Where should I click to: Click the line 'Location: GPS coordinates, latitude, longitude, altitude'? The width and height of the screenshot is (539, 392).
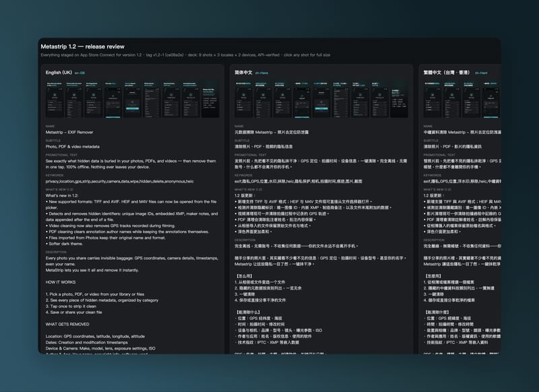(95, 336)
